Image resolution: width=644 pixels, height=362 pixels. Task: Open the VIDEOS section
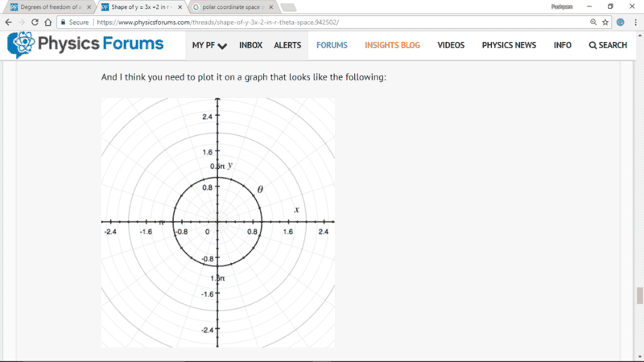pos(451,45)
